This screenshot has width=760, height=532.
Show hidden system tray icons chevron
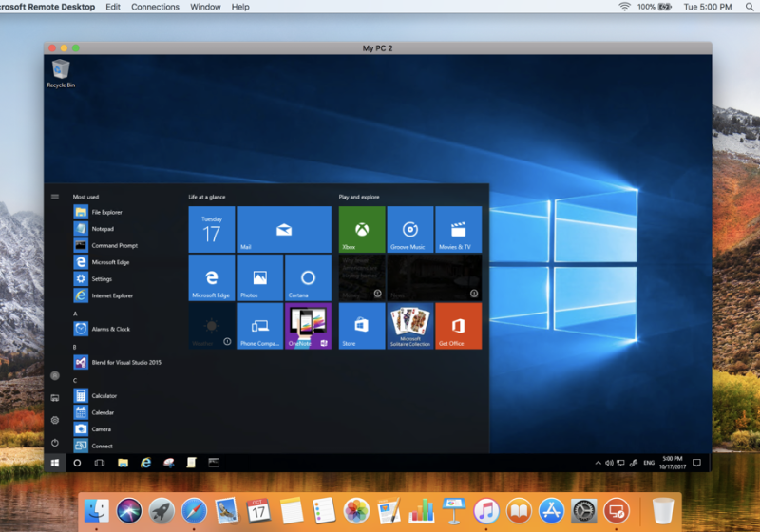click(x=598, y=463)
